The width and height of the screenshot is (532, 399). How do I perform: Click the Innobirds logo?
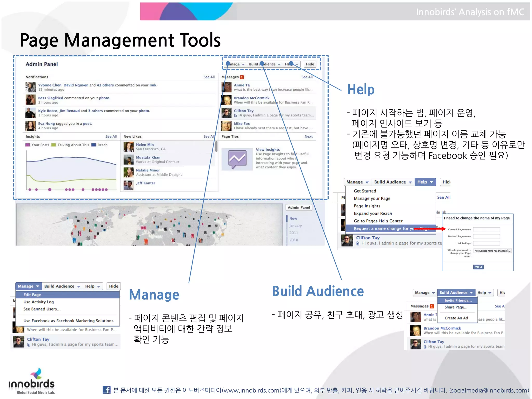(x=32, y=381)
